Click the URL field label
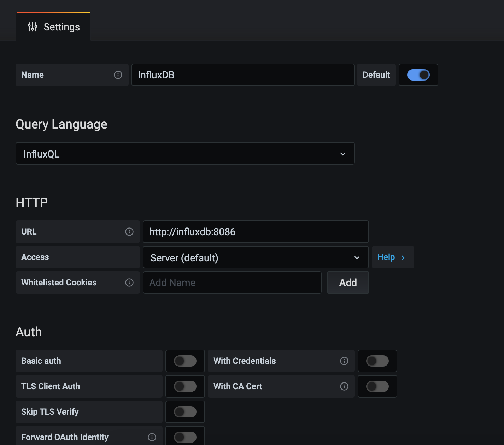This screenshot has width=504, height=445. [29, 232]
